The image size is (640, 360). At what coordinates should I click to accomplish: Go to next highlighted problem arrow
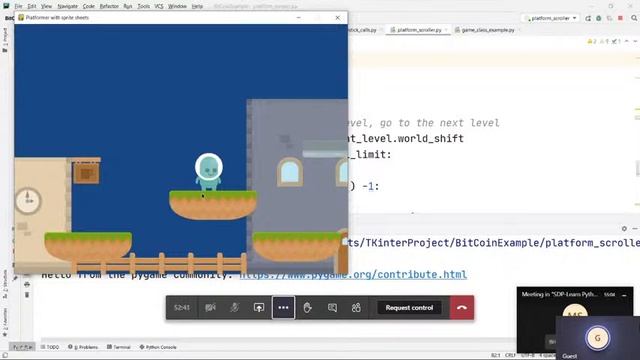point(635,41)
